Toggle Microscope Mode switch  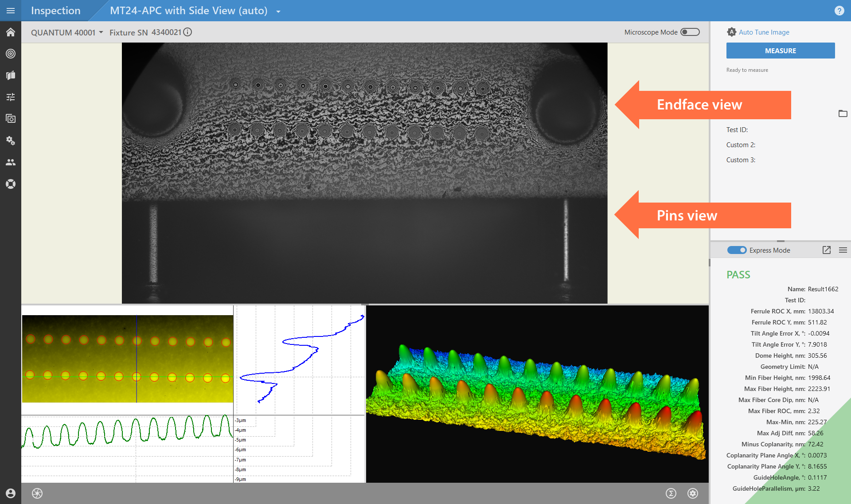pyautogui.click(x=689, y=32)
